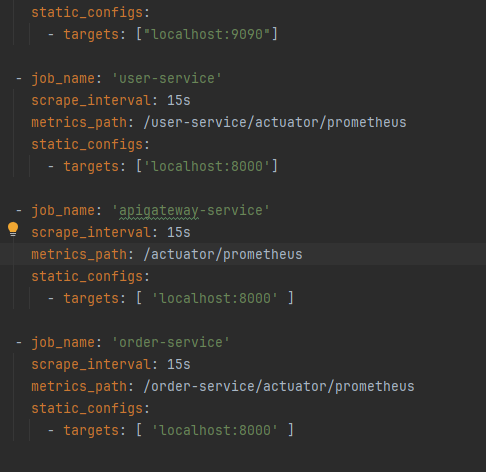Click static_configs key in user-service block

pyautogui.click(x=87, y=145)
